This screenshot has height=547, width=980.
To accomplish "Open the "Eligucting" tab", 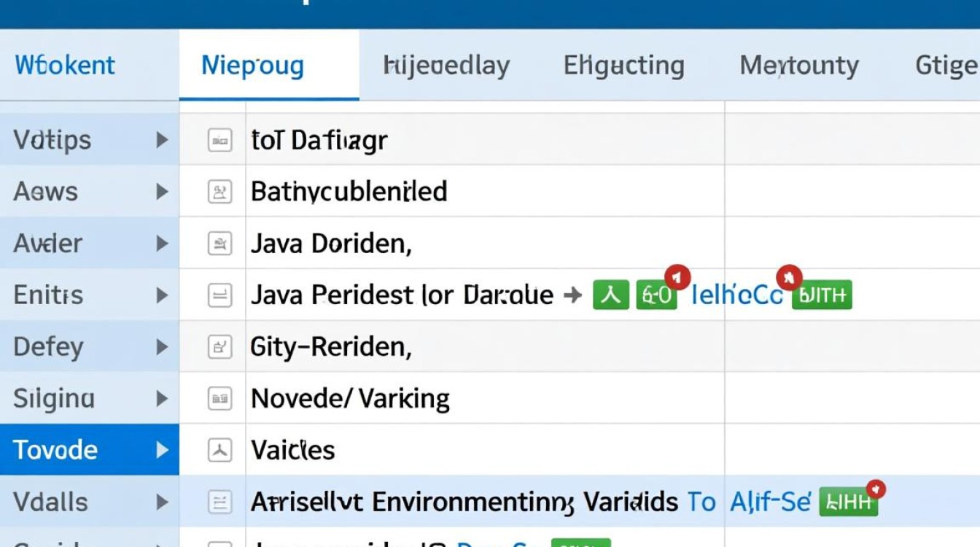I will tap(623, 66).
